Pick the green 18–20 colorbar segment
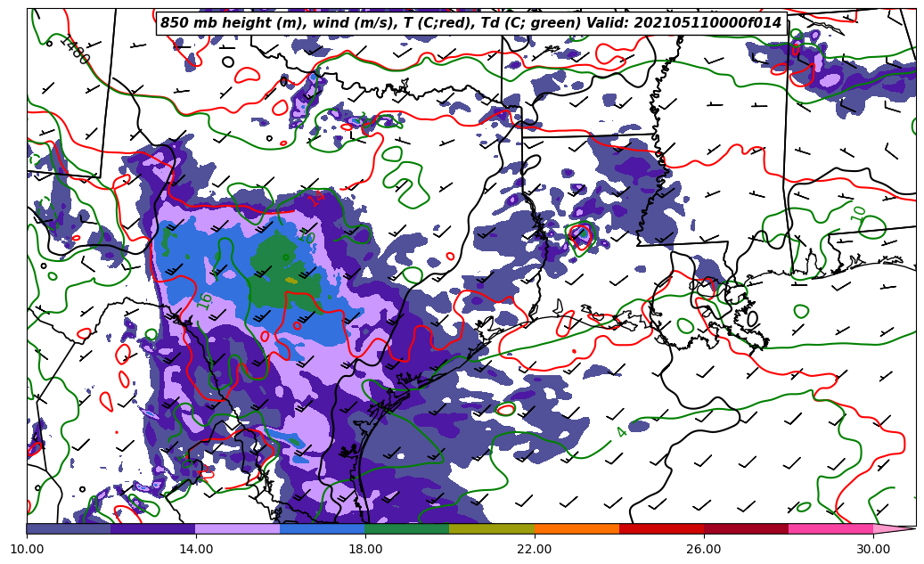This screenshot has height=564, width=924. point(407,528)
